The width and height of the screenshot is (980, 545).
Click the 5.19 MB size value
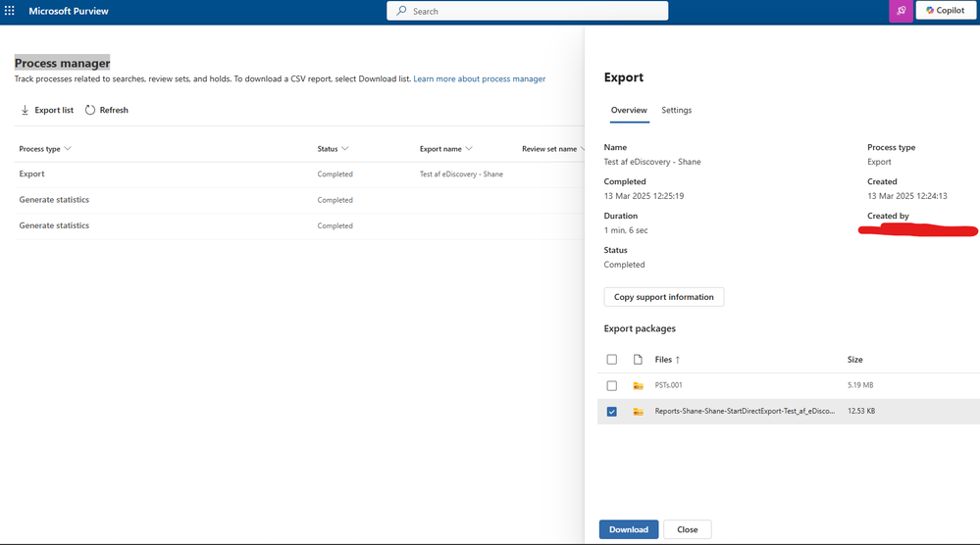tap(860, 385)
